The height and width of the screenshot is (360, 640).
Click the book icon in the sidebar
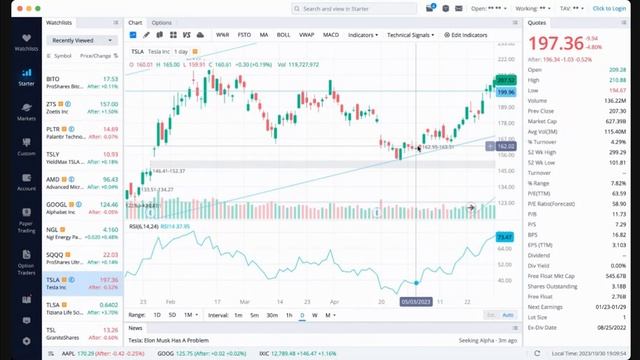pos(27,300)
